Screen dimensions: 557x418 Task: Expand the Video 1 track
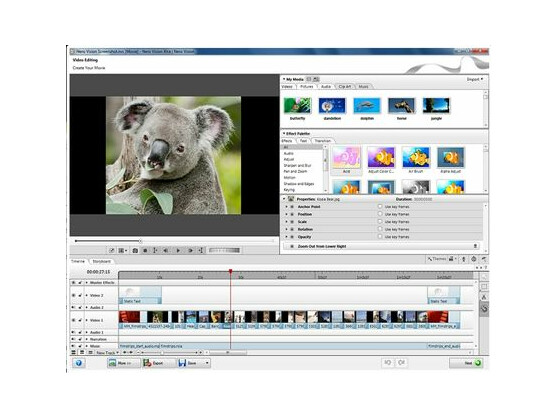click(x=86, y=320)
